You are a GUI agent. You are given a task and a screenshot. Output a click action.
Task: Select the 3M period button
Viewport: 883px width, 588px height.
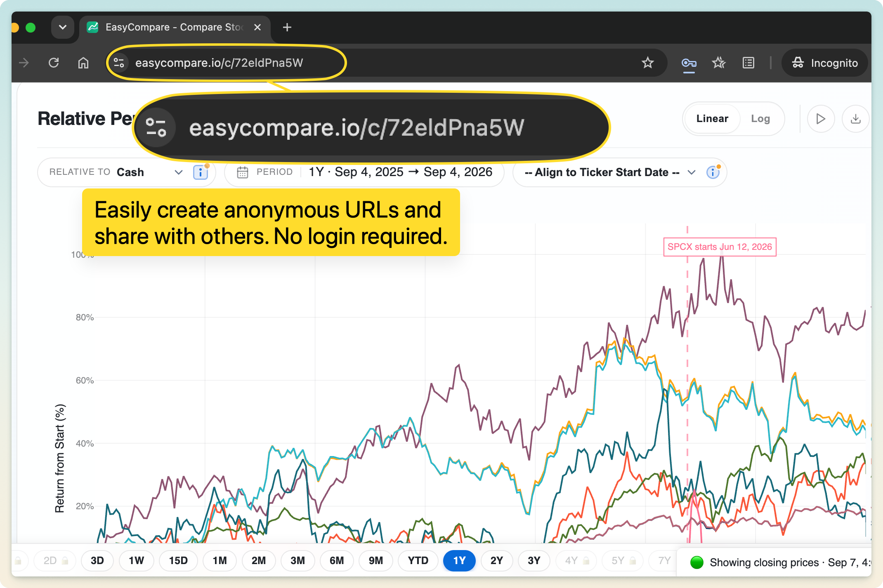pos(297,561)
